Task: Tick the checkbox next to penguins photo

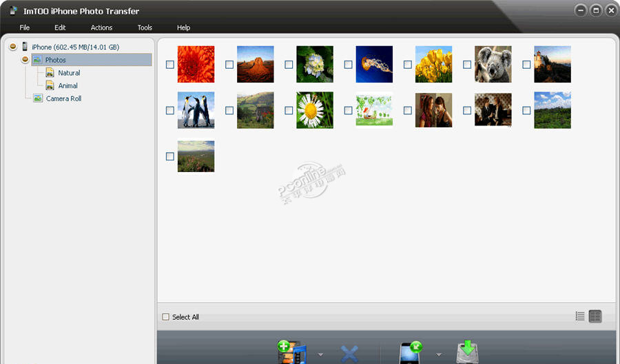Action: point(170,111)
